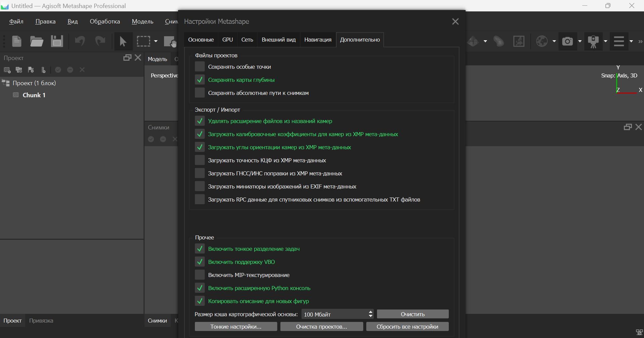
Task: Click the New document icon in toolbar
Action: 17,41
